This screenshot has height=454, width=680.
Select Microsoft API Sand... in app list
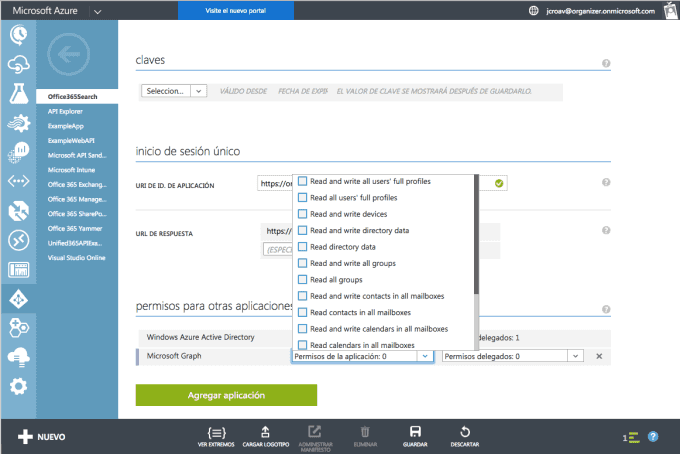(77, 155)
